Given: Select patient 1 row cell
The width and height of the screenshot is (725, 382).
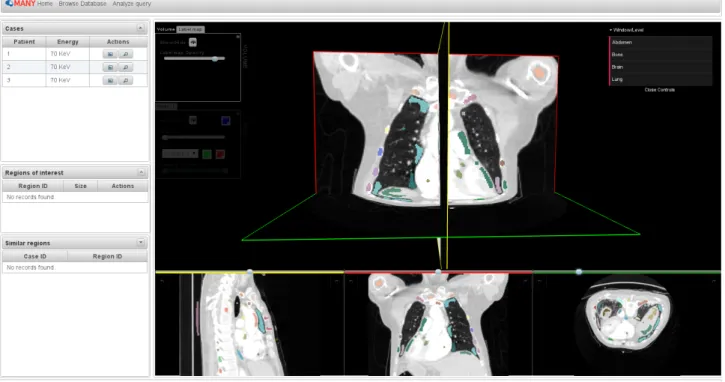Looking at the screenshot, I should (24, 54).
